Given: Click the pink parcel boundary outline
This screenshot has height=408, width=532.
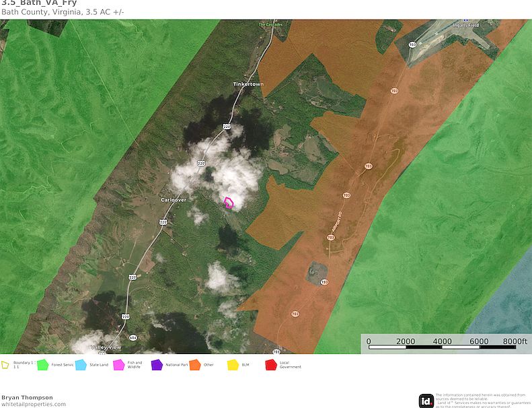Looking at the screenshot, I should tap(229, 203).
